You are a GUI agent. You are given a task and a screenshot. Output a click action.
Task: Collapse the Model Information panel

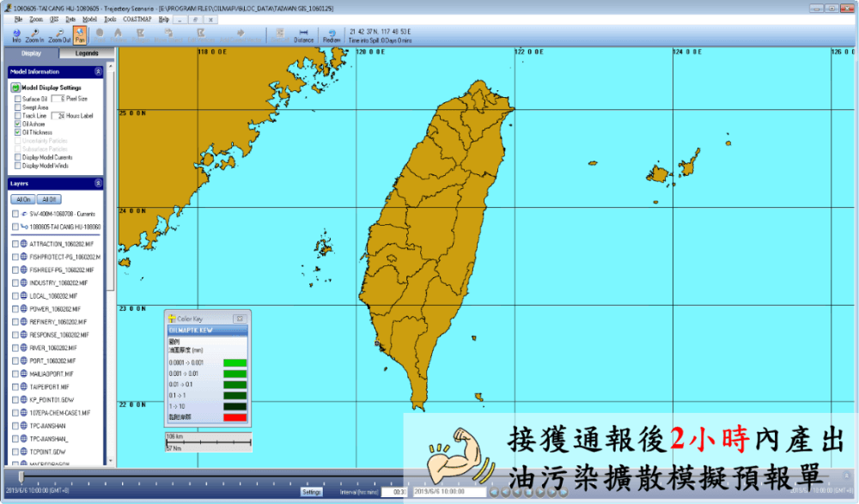[98, 72]
